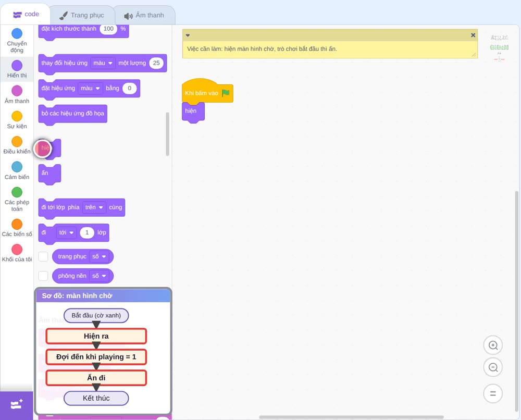Click the hiện block in the workspace script
The width and height of the screenshot is (521, 420).
point(193,112)
